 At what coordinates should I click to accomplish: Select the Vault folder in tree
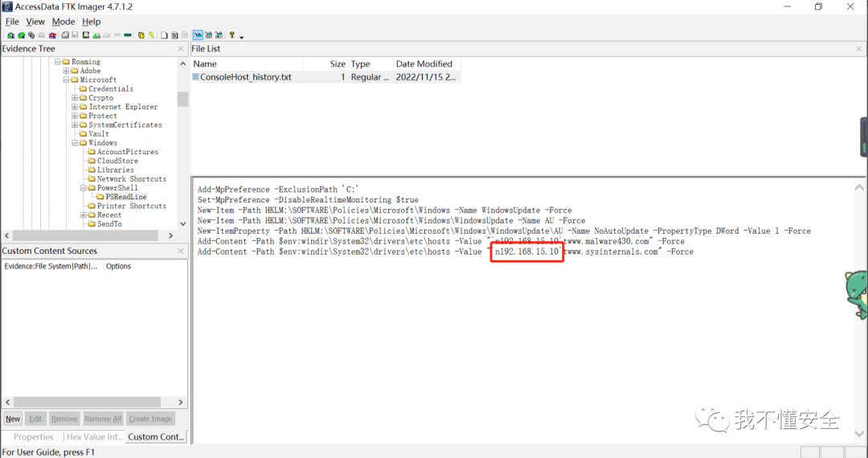click(99, 134)
